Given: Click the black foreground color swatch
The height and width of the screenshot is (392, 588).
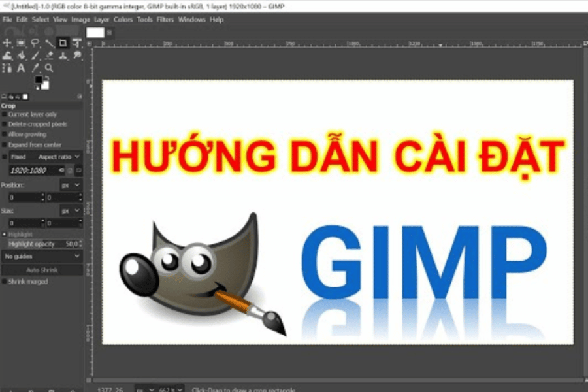Looking at the screenshot, I should (39, 80).
